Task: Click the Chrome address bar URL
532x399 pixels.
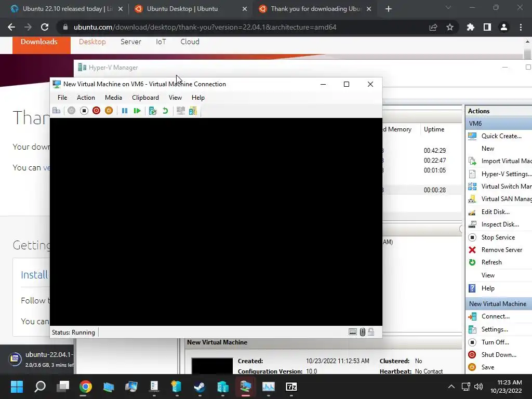Action: [x=205, y=27]
